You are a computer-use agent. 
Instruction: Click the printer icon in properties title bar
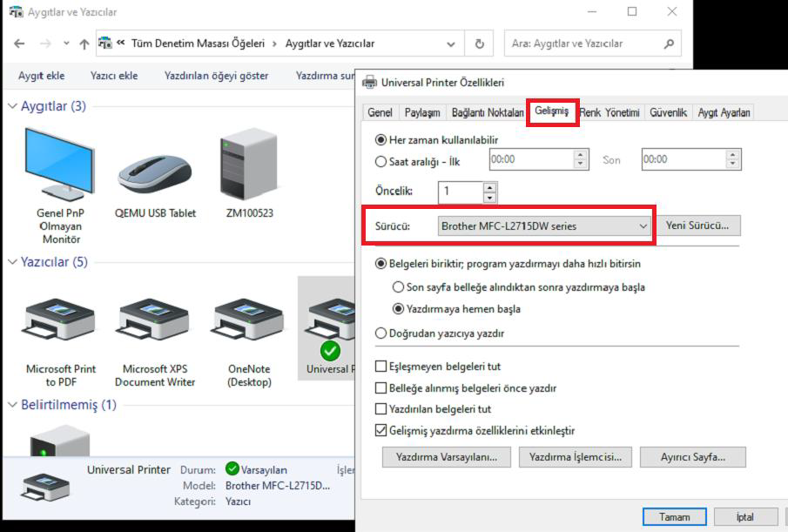369,82
